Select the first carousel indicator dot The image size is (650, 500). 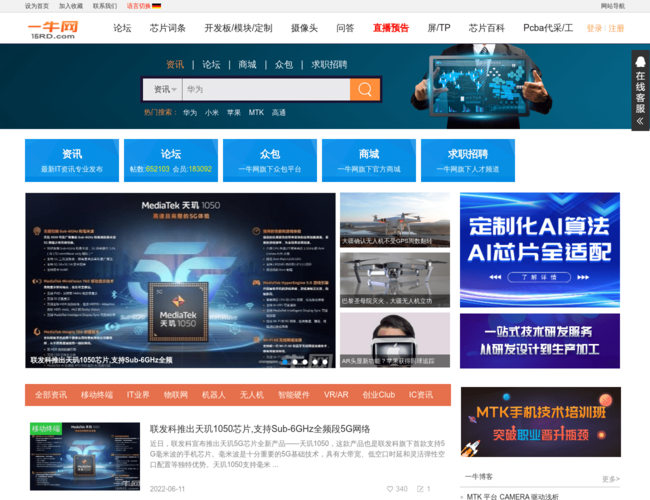pyautogui.click(x=285, y=362)
